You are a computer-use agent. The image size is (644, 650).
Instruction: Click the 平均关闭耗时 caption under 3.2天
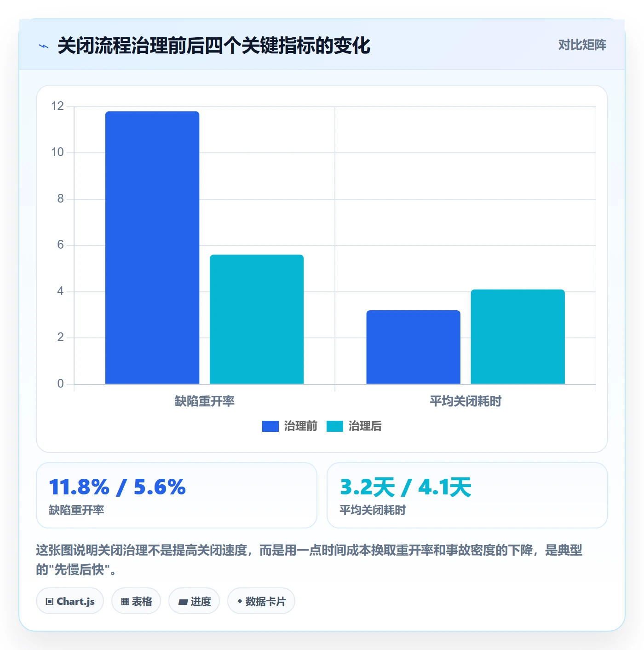tap(373, 510)
